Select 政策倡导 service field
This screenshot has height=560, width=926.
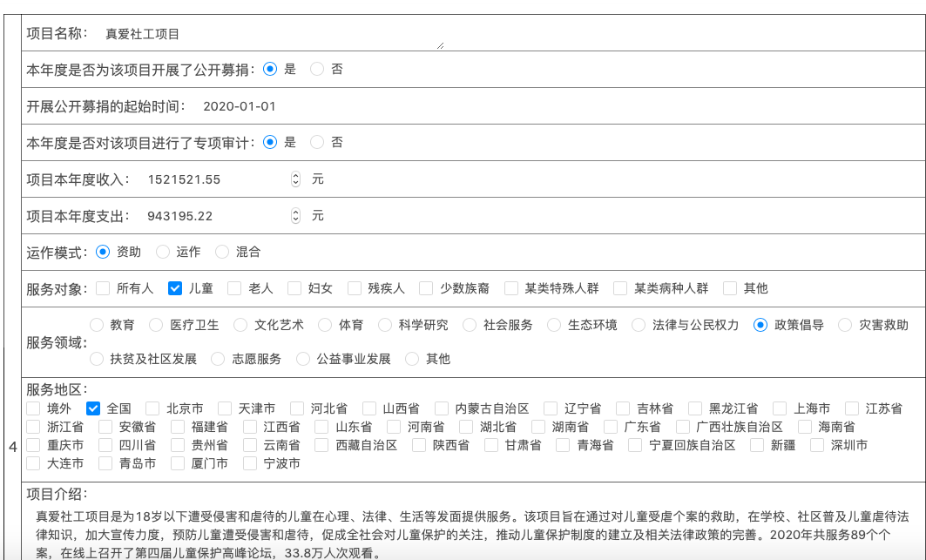coord(760,325)
